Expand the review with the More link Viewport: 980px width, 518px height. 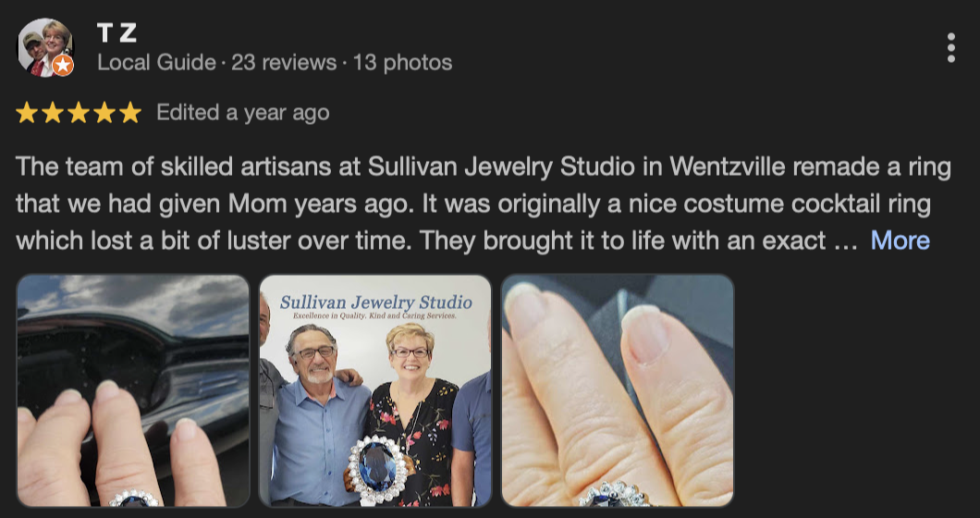[900, 240]
